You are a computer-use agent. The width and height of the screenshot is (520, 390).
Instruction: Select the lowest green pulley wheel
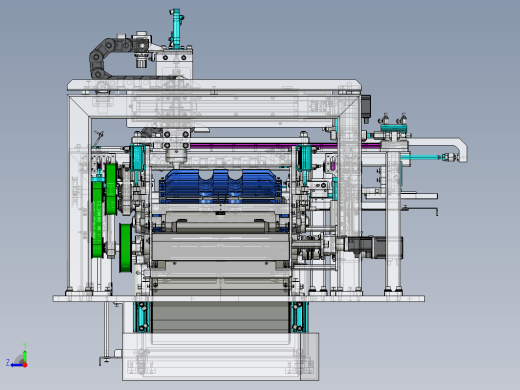pos(125,248)
